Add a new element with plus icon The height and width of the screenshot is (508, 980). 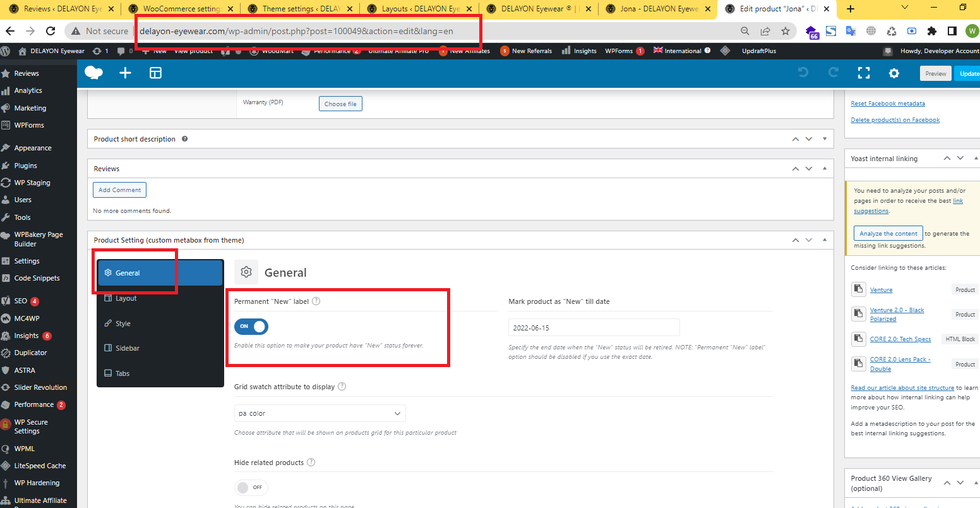point(125,73)
